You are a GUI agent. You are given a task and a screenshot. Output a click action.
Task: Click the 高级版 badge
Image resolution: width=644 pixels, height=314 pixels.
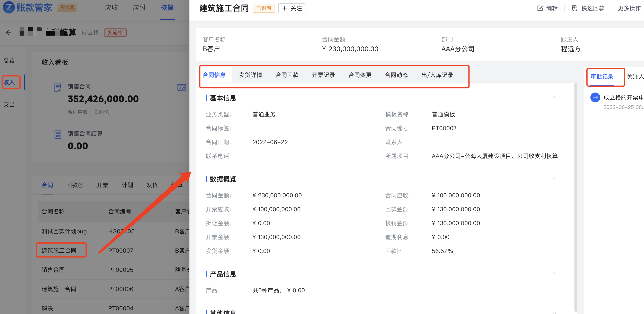[x=68, y=8]
